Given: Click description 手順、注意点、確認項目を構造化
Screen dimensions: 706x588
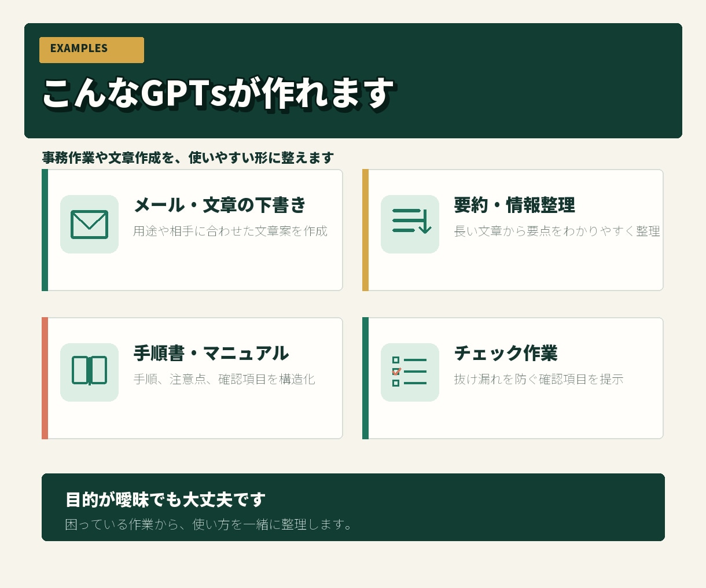Looking at the screenshot, I should (x=224, y=379).
